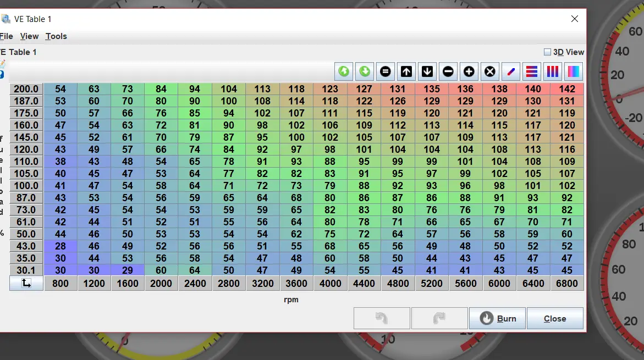This screenshot has width=644, height=360.
Task: Select cell 73 in the 100.0 row
Action: [296, 186]
